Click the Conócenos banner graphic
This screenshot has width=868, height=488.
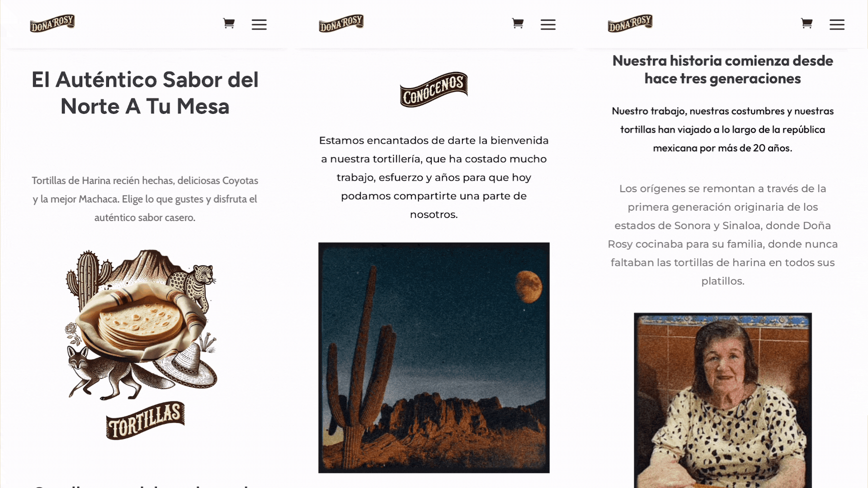click(x=434, y=89)
